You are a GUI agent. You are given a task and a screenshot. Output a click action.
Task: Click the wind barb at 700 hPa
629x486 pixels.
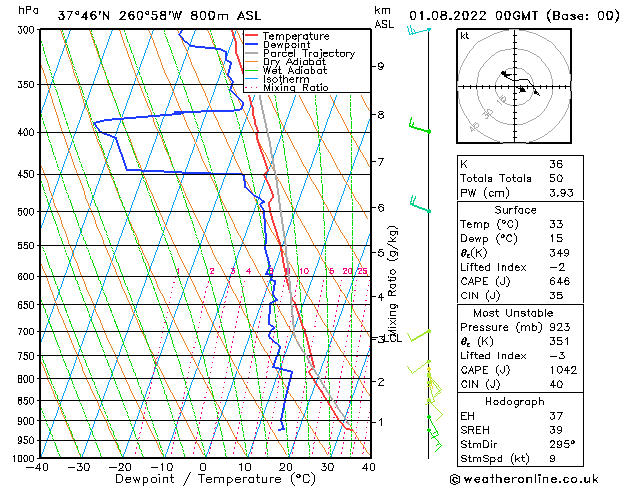tap(419, 336)
